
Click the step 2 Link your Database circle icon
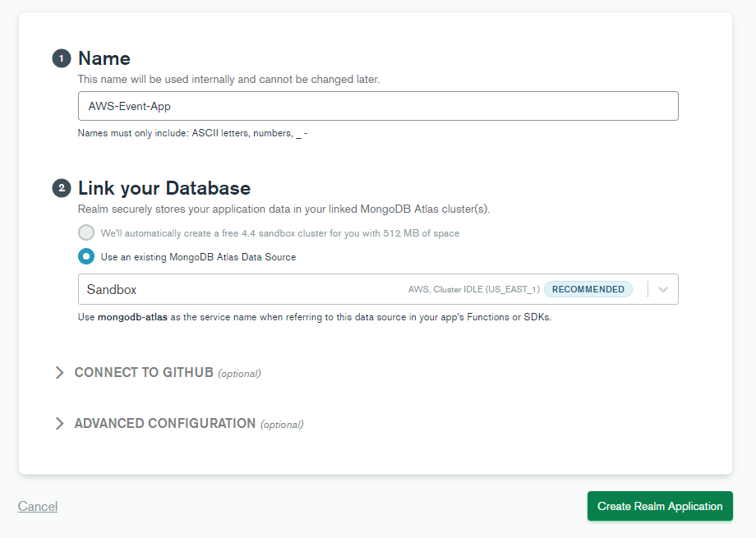pos(60,188)
